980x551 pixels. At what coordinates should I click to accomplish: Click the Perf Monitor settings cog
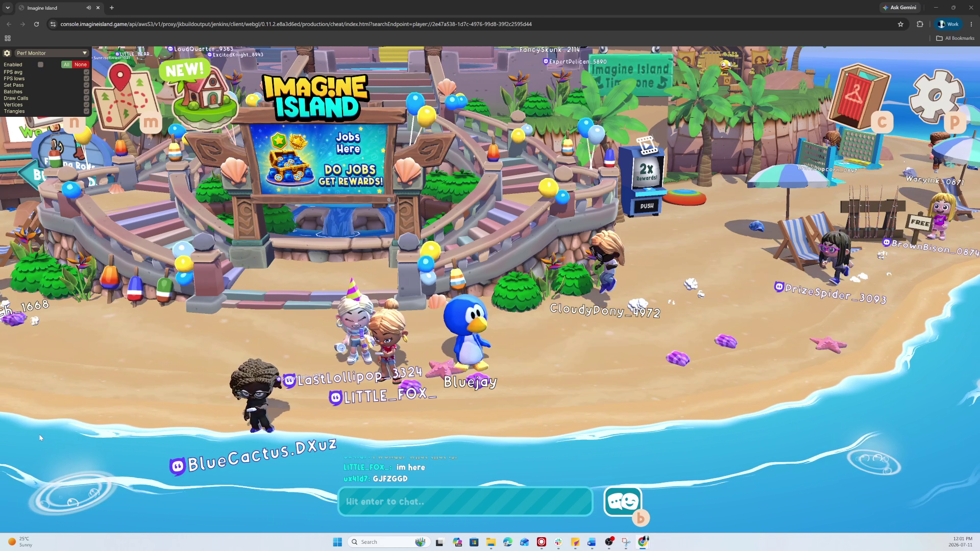pos(7,53)
